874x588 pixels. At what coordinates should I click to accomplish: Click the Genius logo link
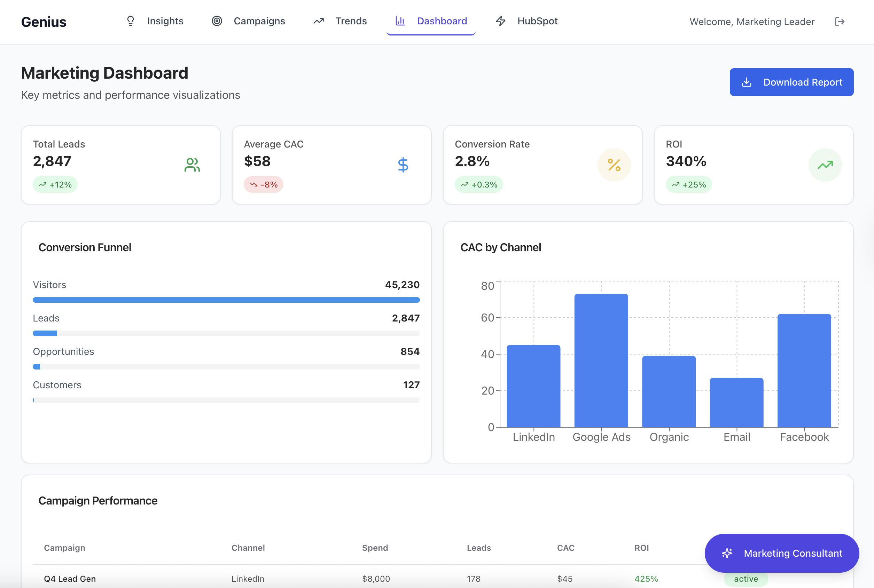pyautogui.click(x=44, y=22)
